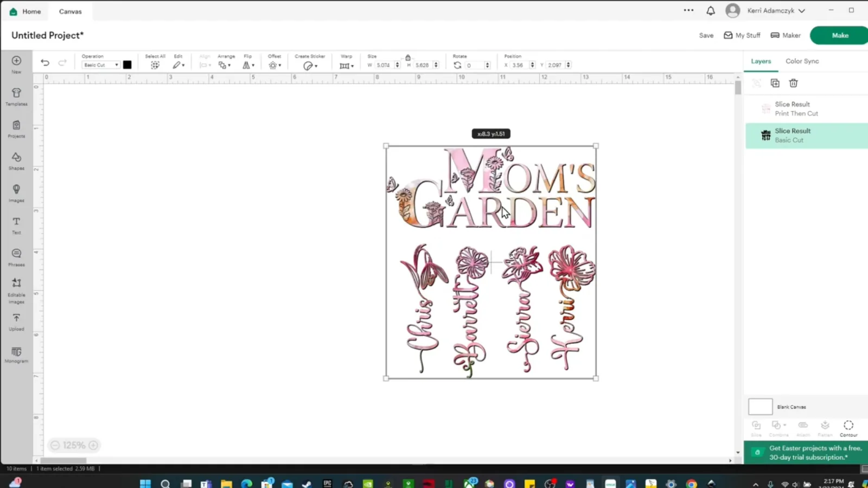Image resolution: width=868 pixels, height=488 pixels.
Task: Click the Select All icon
Action: click(155, 65)
